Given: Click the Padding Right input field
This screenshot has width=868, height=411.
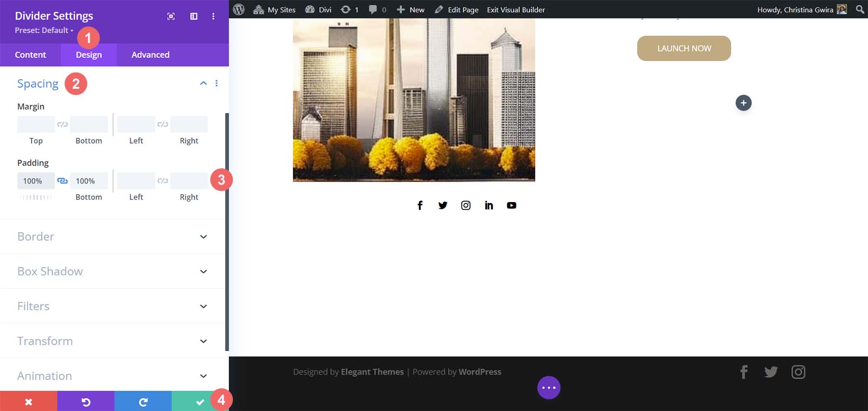Looking at the screenshot, I should (189, 181).
